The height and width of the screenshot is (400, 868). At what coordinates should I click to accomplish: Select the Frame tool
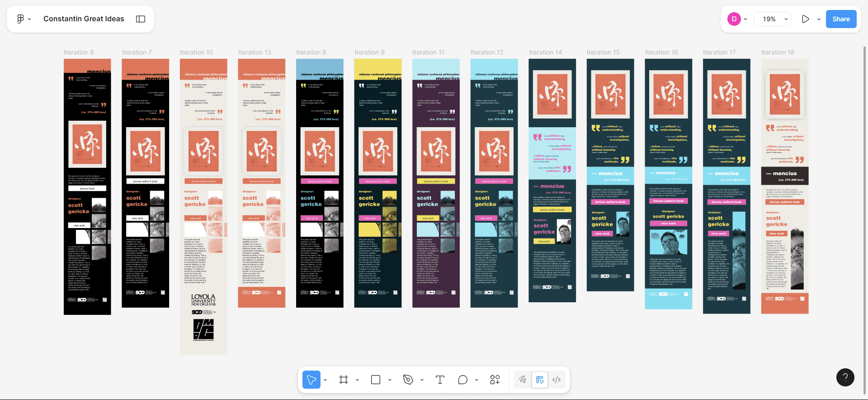point(344,380)
